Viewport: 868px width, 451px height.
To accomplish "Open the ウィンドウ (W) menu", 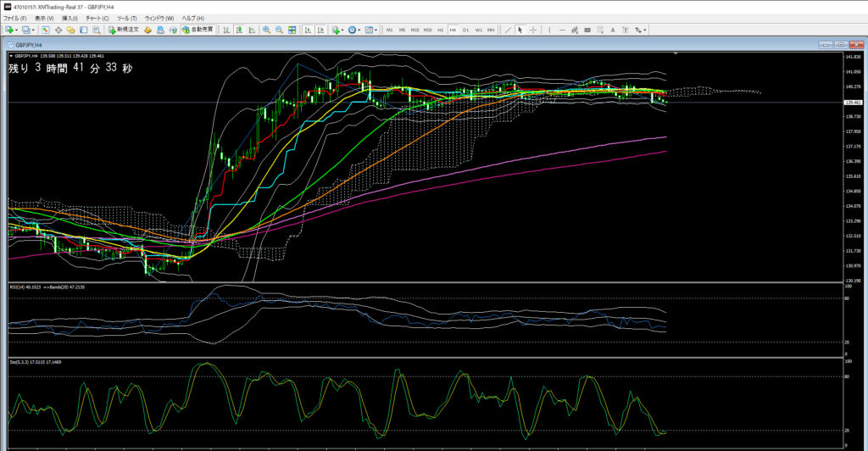I will (x=159, y=19).
